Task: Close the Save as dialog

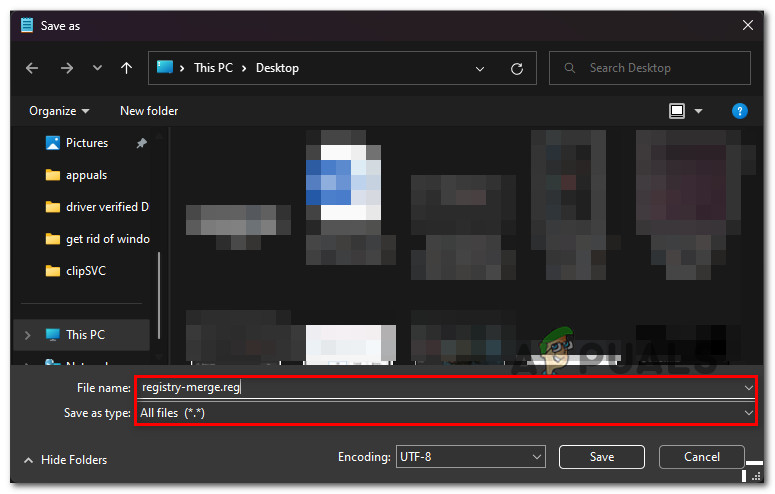Action: click(x=748, y=25)
